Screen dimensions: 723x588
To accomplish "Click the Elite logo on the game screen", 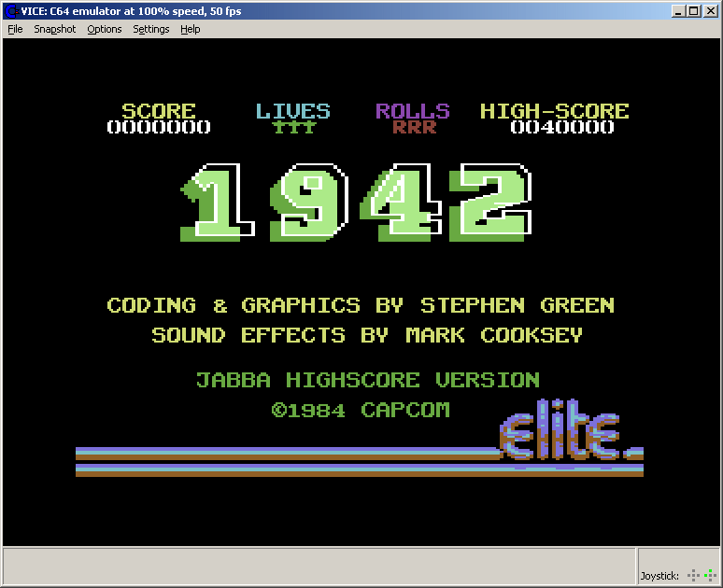I will pyautogui.click(x=570, y=434).
